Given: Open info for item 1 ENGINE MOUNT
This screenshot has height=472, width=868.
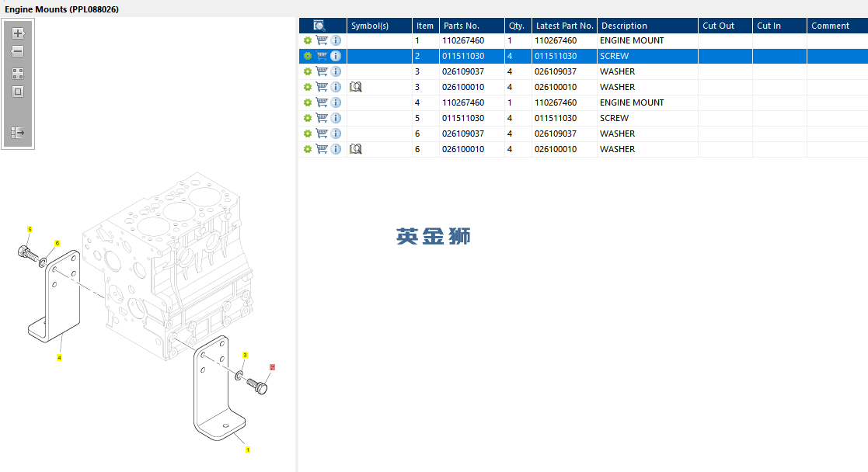Looking at the screenshot, I should [x=336, y=40].
